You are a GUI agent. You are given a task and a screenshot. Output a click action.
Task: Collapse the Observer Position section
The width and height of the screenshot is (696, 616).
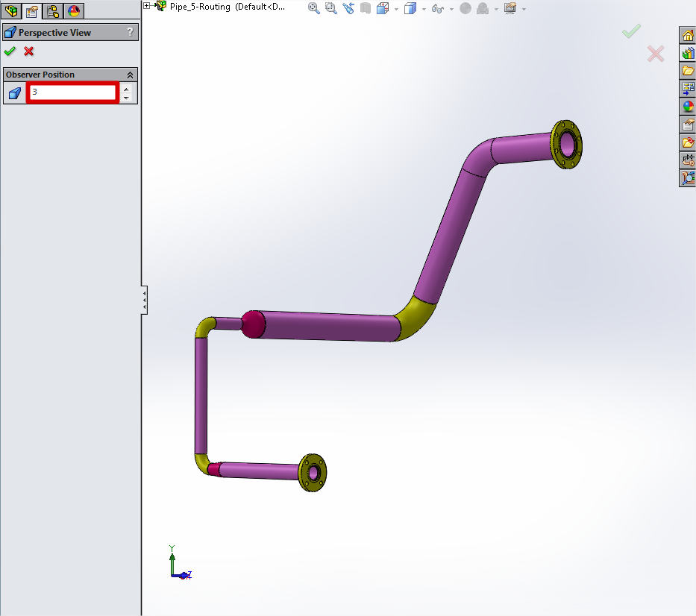[x=130, y=75]
